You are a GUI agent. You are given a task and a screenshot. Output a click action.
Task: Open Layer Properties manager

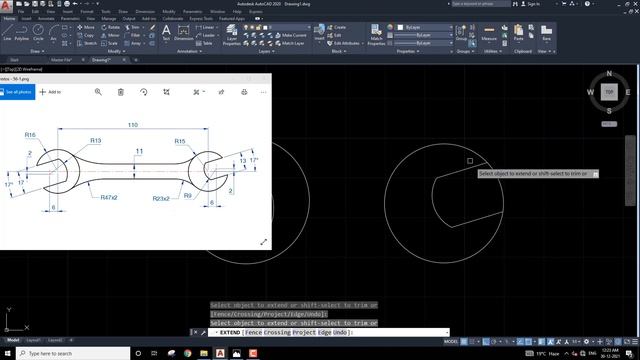pos(231,35)
